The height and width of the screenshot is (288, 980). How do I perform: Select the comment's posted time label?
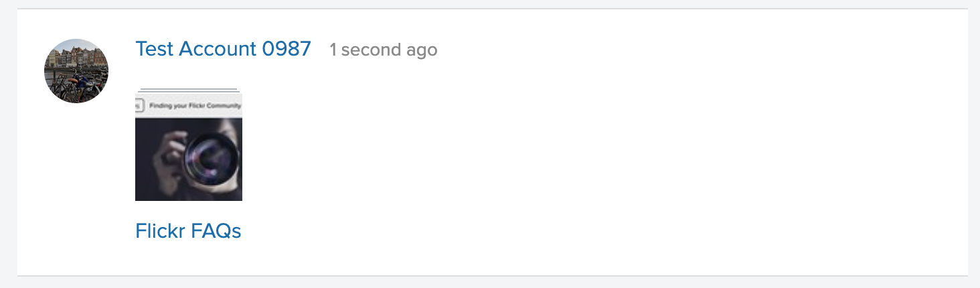pos(383,50)
